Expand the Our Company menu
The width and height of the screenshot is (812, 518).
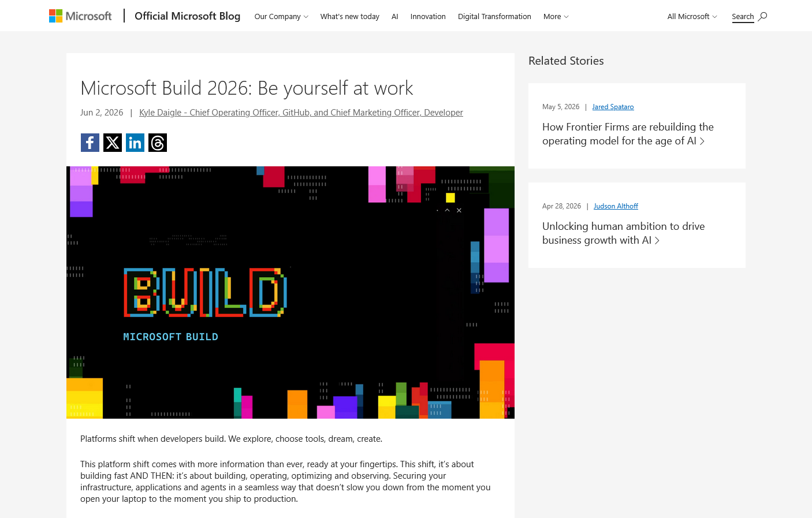tap(281, 17)
